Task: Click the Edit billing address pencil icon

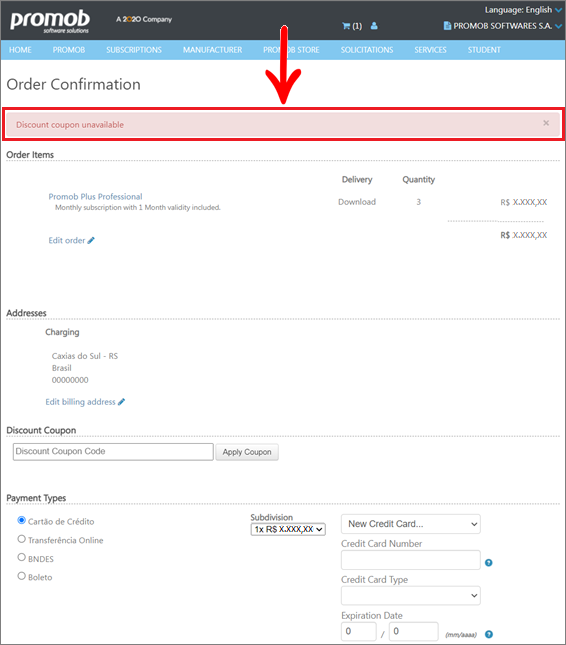Action: point(121,402)
